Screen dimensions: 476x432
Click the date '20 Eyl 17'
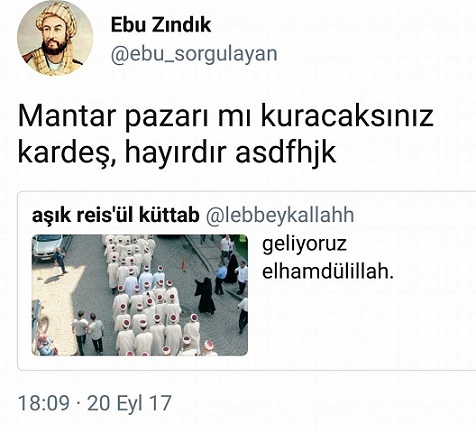click(x=129, y=403)
